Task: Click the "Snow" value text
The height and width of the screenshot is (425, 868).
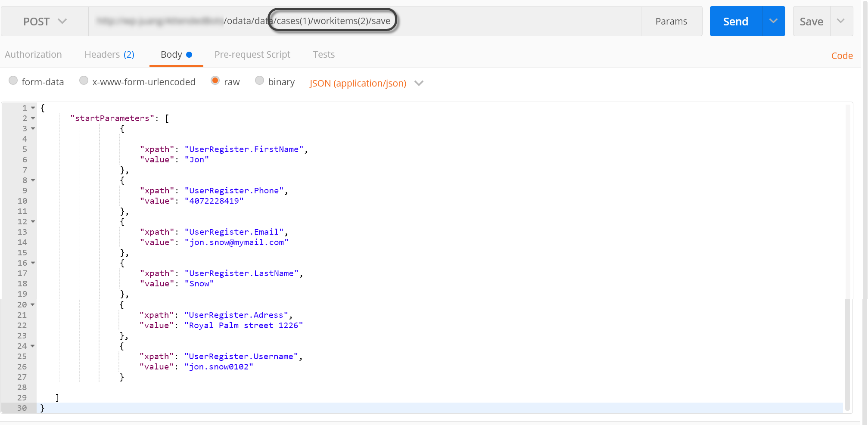Action: (x=199, y=284)
